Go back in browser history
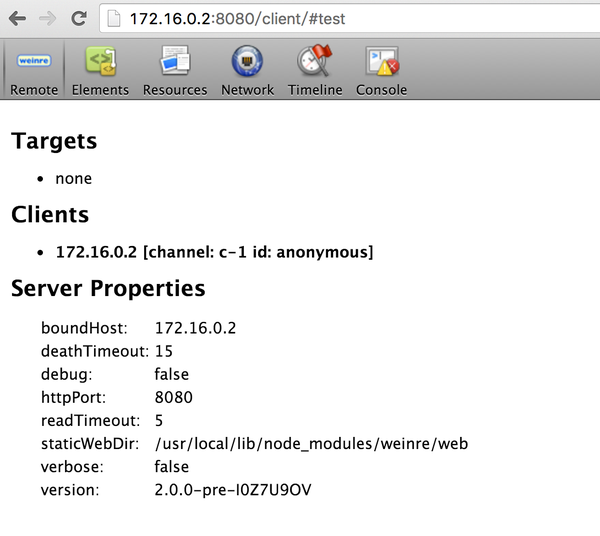Screen dimensions: 600x536 pyautogui.click(x=17, y=18)
